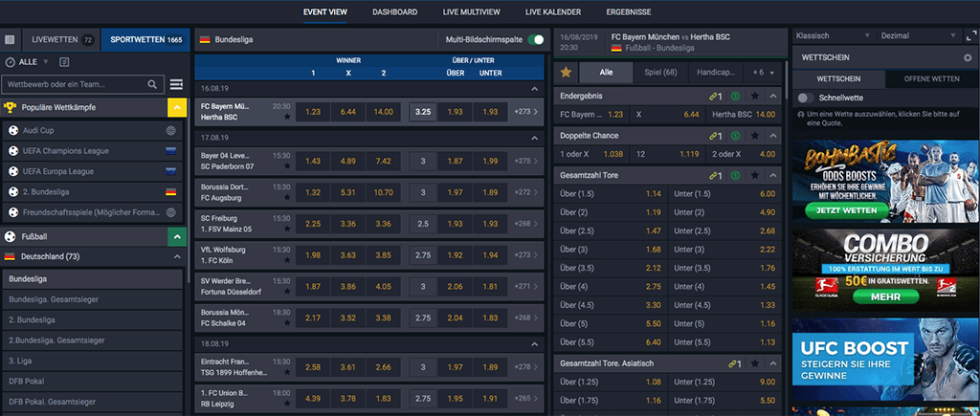Click the UFC Boost promotional banner

[885, 361]
